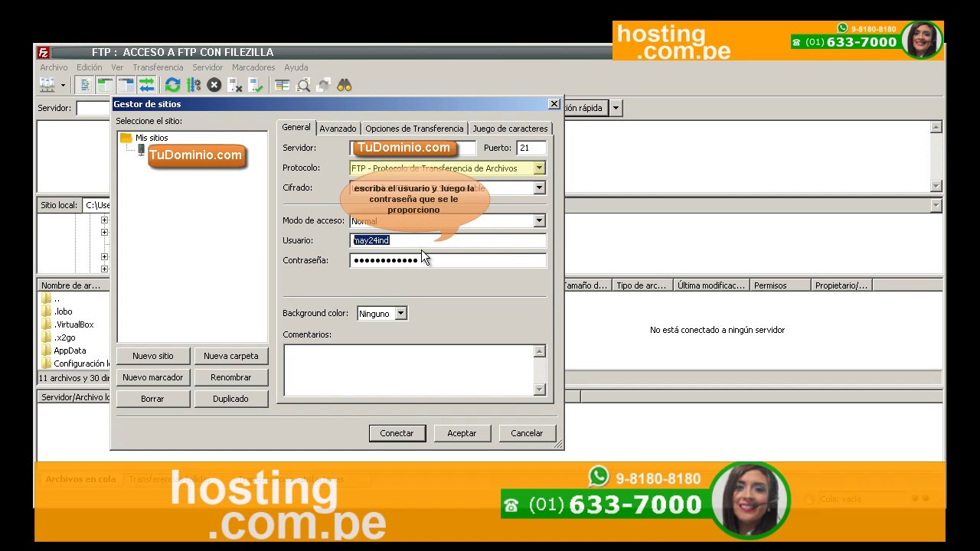Toggle synchronized browsing icon
Image resolution: width=980 pixels, height=551 pixels.
click(324, 85)
